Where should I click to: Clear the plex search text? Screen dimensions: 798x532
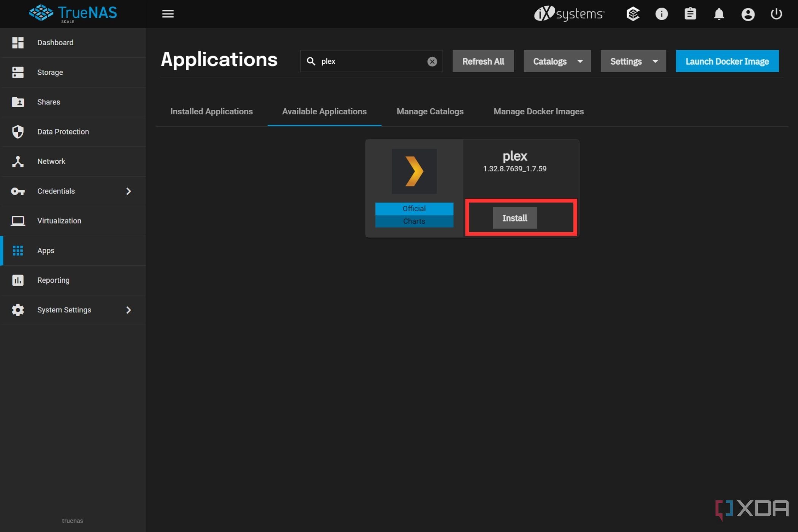[x=432, y=62]
